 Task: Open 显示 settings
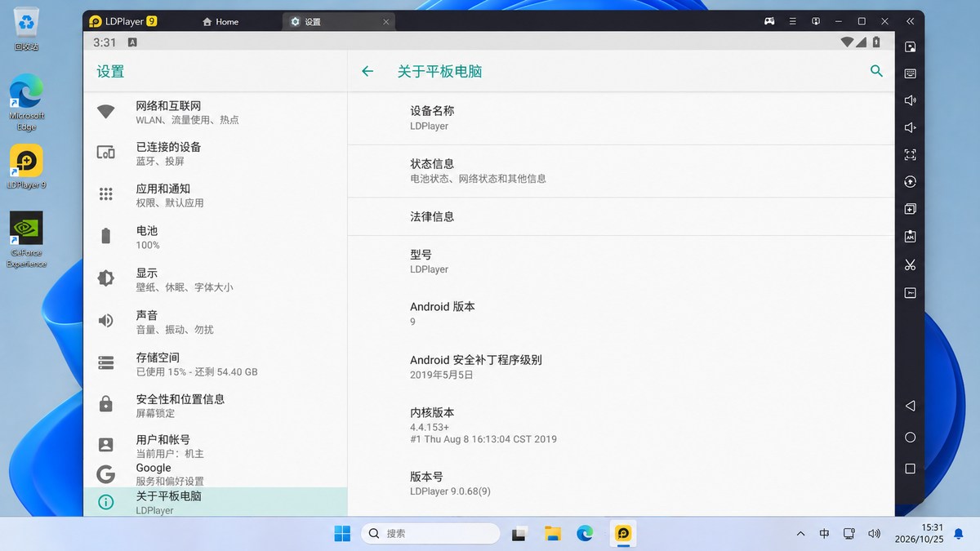point(216,280)
